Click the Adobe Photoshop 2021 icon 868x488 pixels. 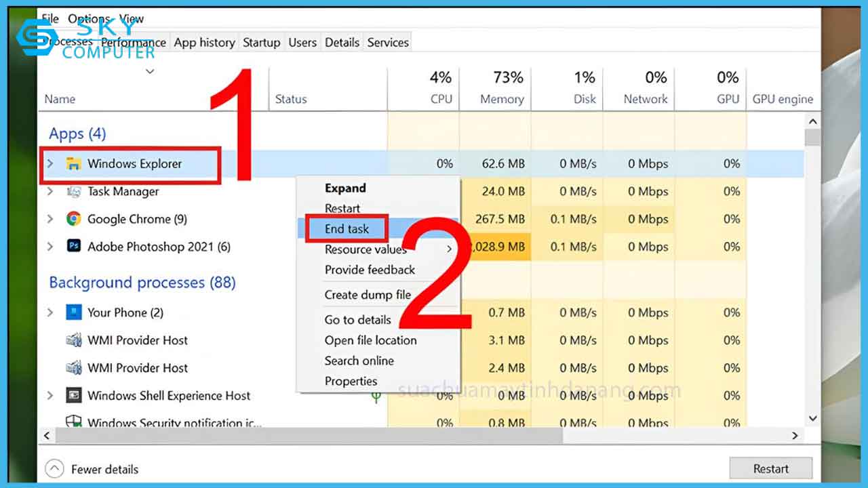click(73, 247)
